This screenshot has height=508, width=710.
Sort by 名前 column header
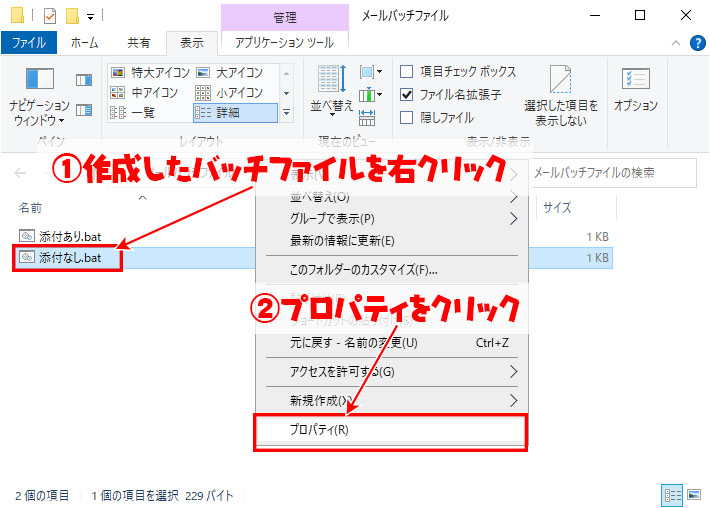tap(30, 208)
